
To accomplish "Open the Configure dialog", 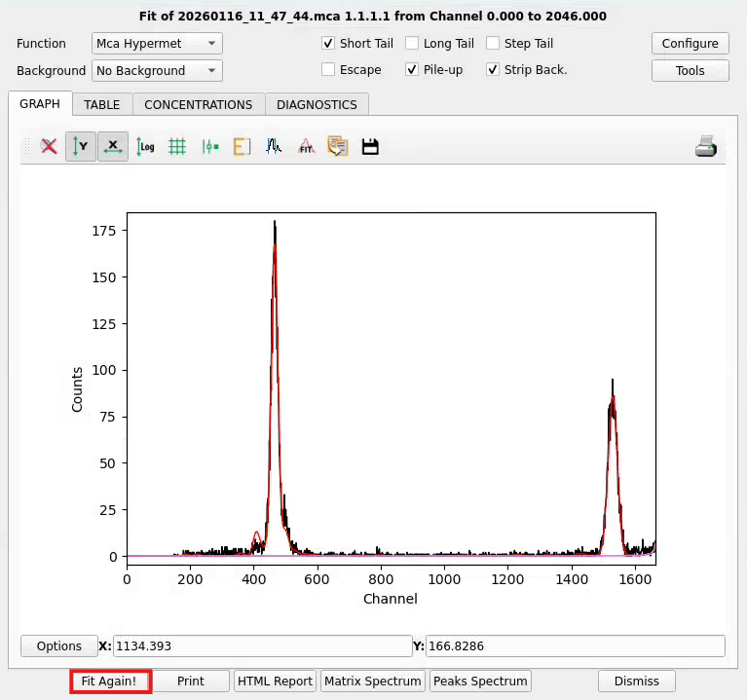I will coord(690,44).
